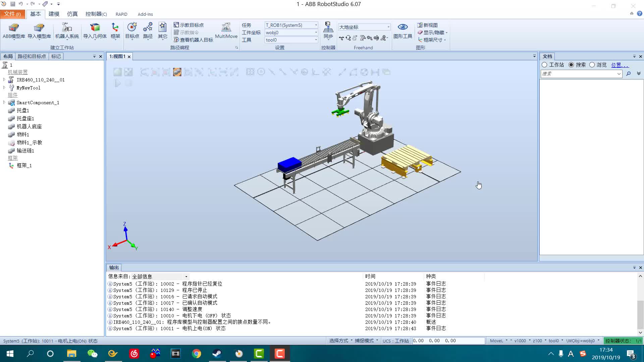Viewport: 644px width, 362px height.
Task: Click search magnifier in Documents panel
Action: tap(629, 73)
